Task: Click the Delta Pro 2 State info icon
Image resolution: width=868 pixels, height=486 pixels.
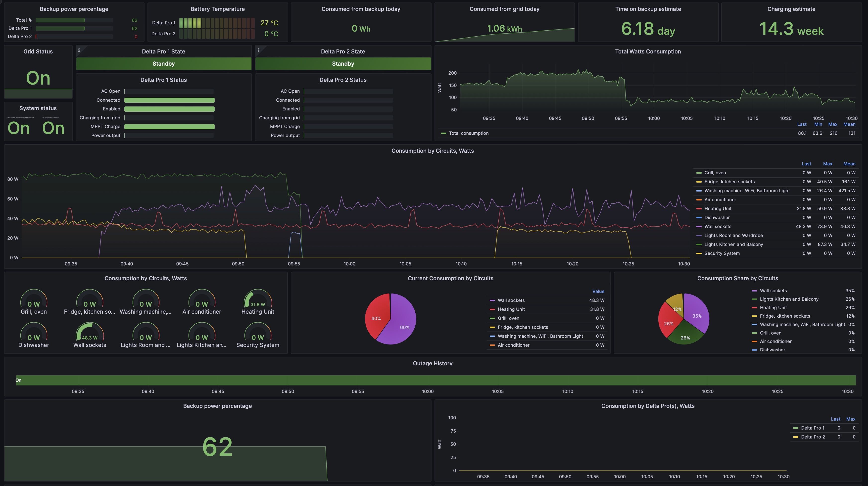Action: point(258,50)
